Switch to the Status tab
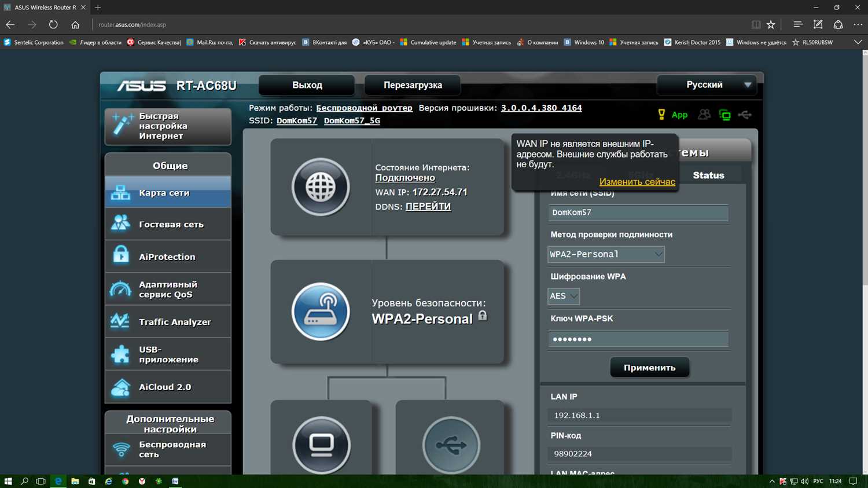Screen dimensions: 868x488 [x=708, y=175]
